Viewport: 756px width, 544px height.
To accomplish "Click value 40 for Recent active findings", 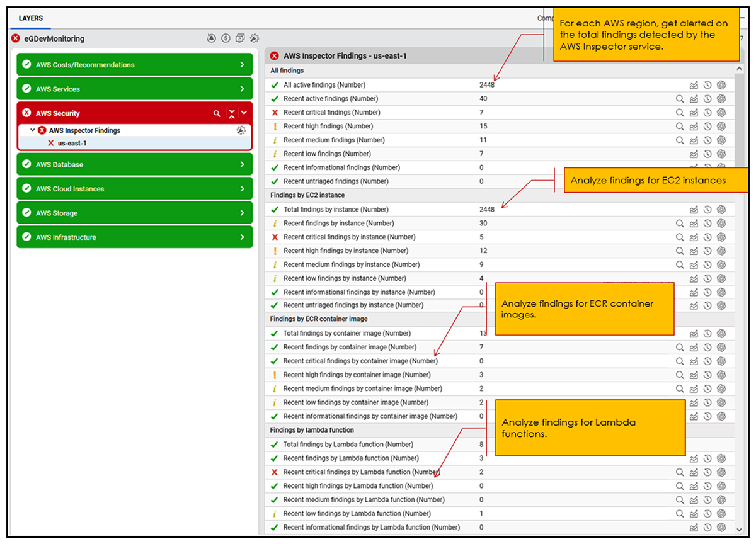I will [483, 99].
